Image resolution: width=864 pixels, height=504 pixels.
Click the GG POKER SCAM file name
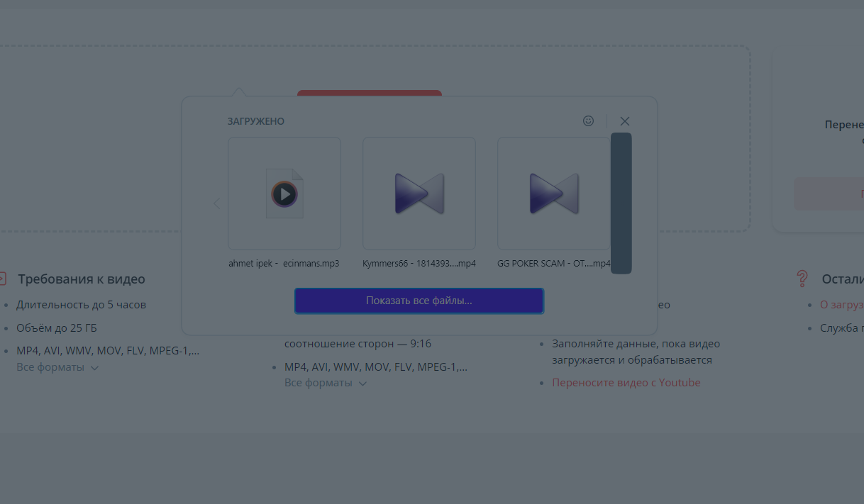554,263
